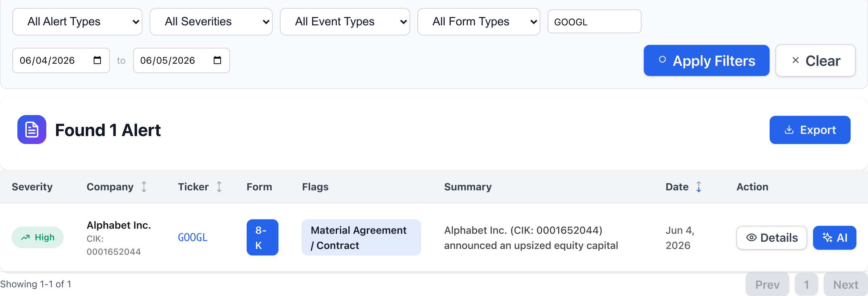Viewport: 868px width, 296px height.
Task: Click the Action column header
Action: [753, 187]
